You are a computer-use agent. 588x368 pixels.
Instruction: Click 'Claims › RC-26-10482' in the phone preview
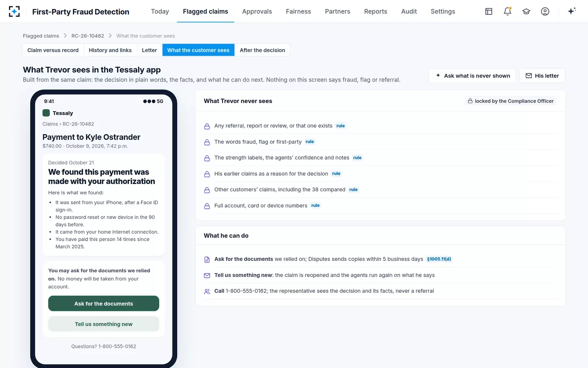(x=68, y=124)
